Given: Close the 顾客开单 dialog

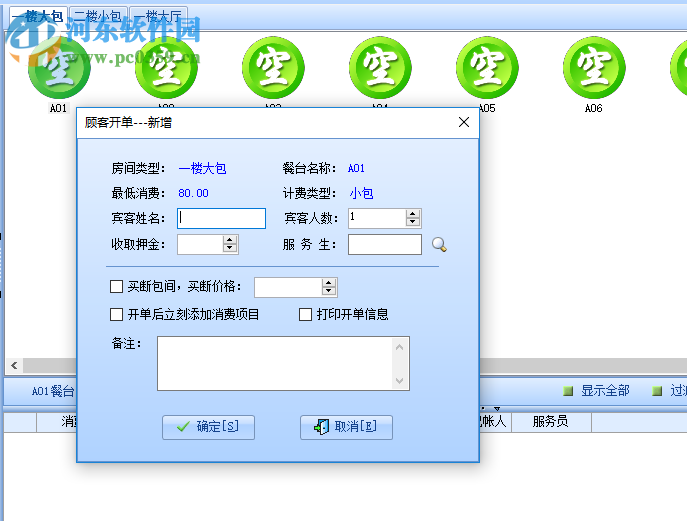Looking at the screenshot, I should (x=464, y=122).
